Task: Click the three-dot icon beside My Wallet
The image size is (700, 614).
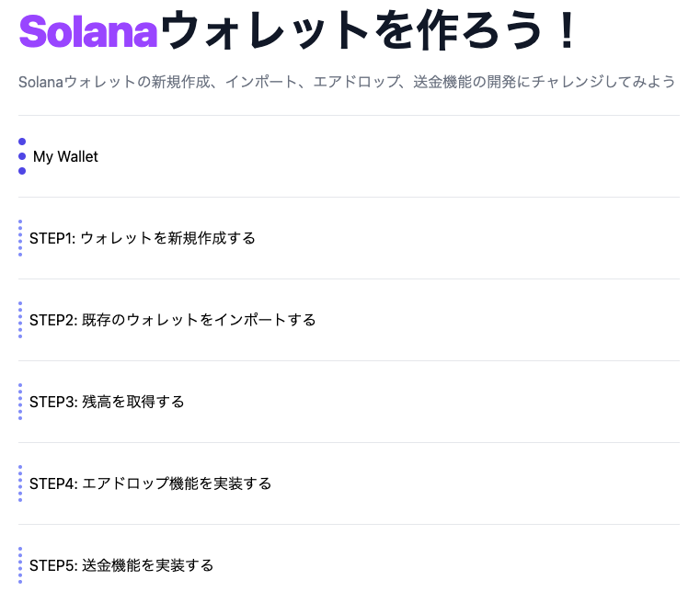Action: tap(22, 156)
